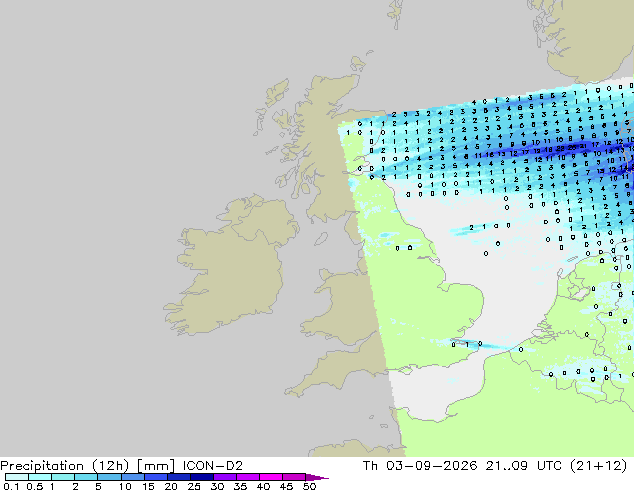The width and height of the screenshot is (634, 490).
Task: Click the 15–20 mm royal blue legend swatch
Action: point(156,477)
